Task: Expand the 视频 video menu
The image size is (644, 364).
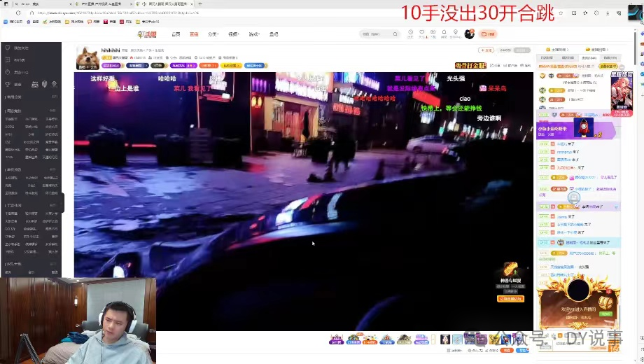Action: pyautogui.click(x=233, y=34)
